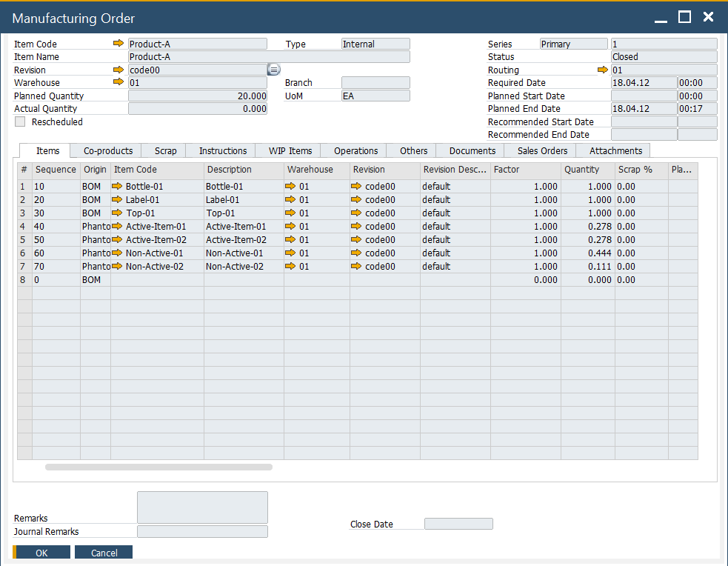Click link arrow for Active-Item-01 item code
This screenshot has width=728, height=566.
(117, 227)
